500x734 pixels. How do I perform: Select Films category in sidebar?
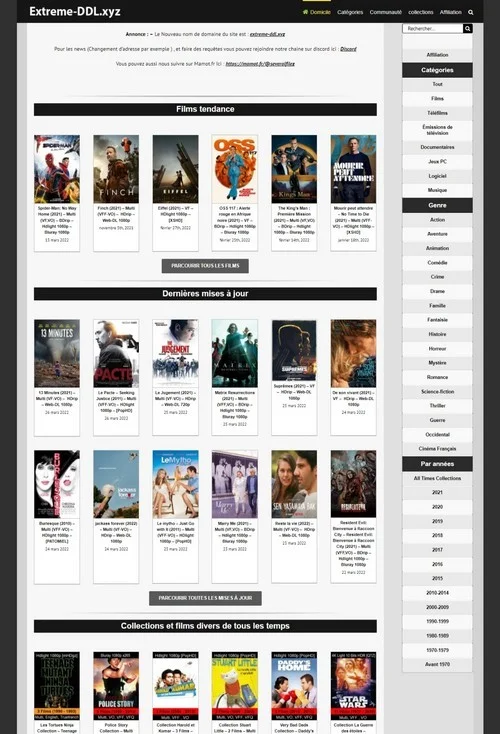tap(437, 99)
